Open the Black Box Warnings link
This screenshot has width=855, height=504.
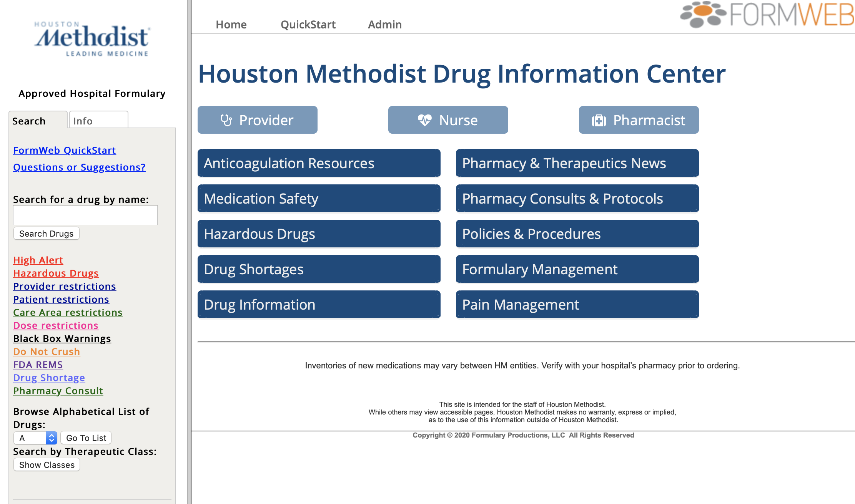62,338
